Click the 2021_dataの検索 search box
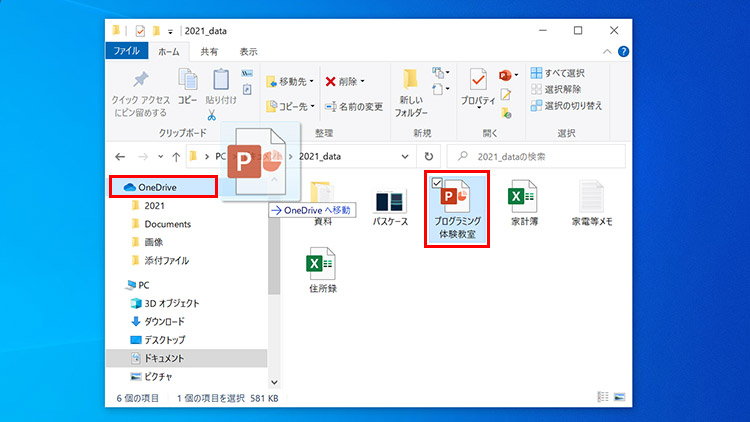Screen dimensions: 750x422 (540, 157)
